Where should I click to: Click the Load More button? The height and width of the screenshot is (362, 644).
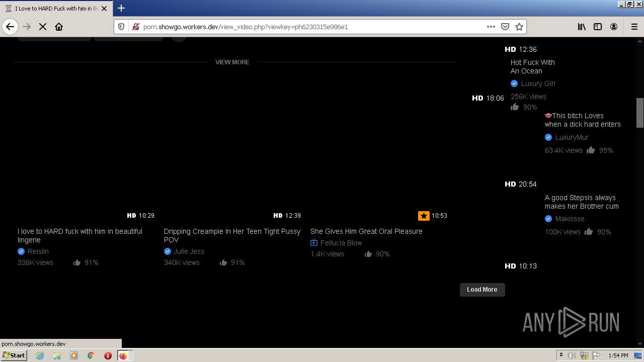point(482,290)
